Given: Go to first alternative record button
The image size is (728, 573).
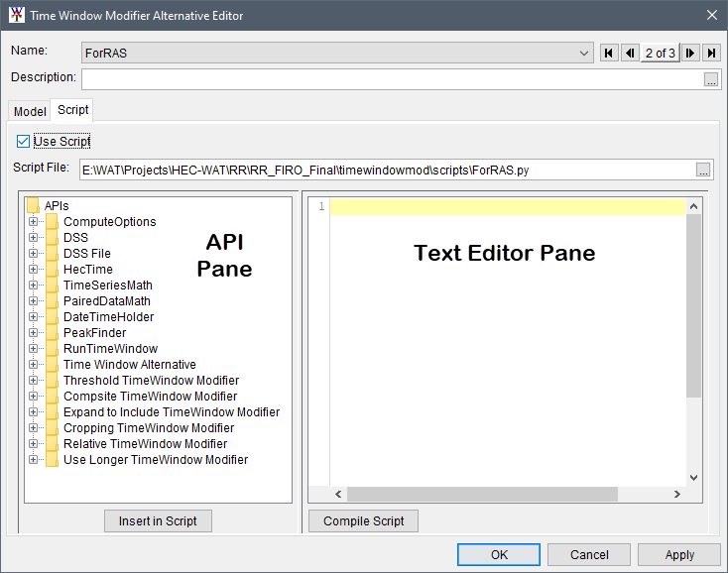Looking at the screenshot, I should click(x=609, y=53).
